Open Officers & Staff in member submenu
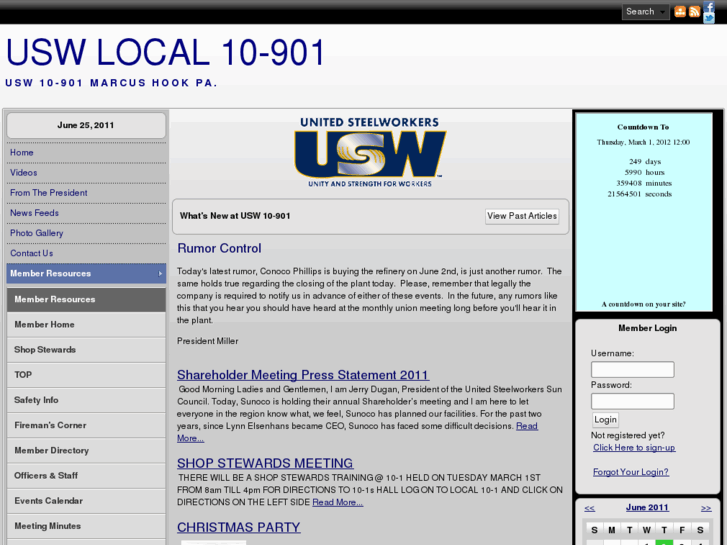The width and height of the screenshot is (727, 545). click(86, 475)
